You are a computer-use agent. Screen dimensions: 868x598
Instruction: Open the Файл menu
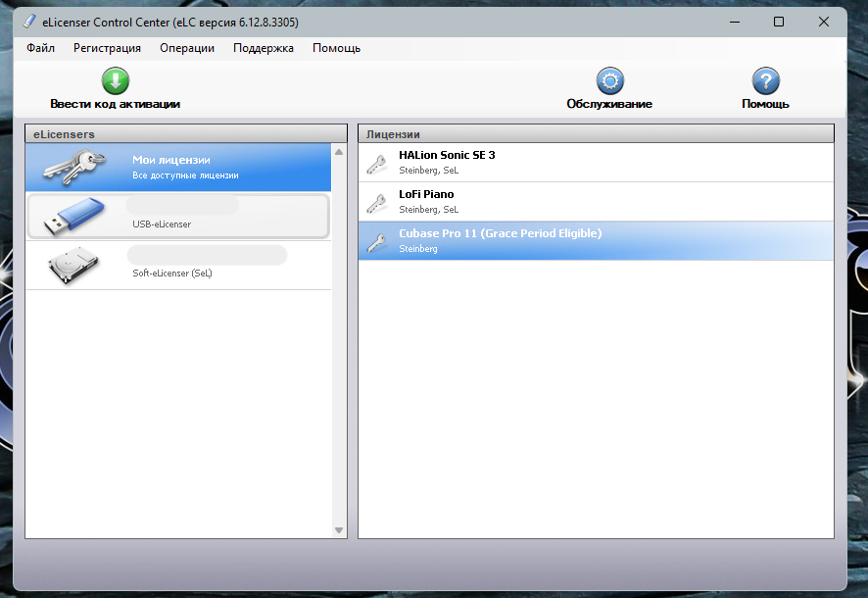point(40,48)
